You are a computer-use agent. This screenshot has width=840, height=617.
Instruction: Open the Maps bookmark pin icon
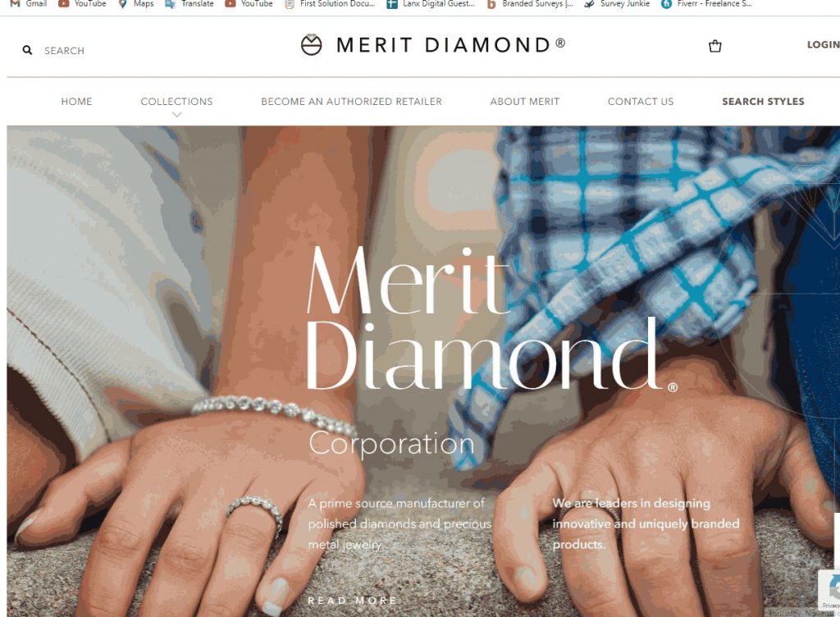click(x=123, y=4)
